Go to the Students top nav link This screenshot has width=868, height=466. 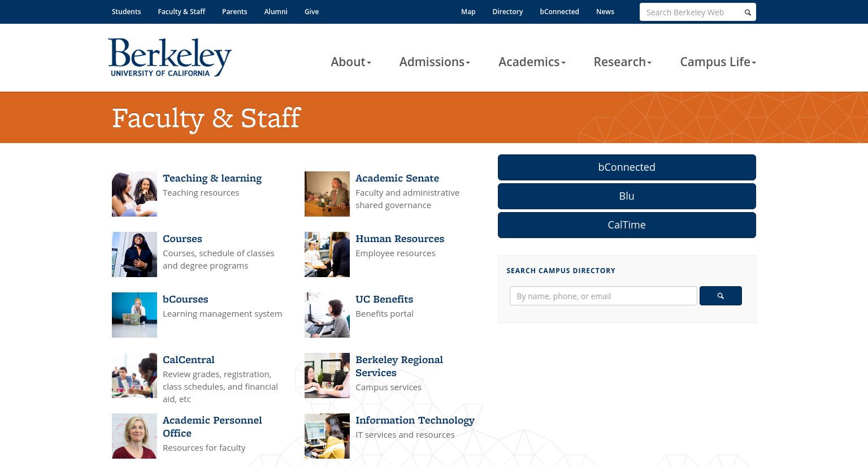tap(126, 11)
